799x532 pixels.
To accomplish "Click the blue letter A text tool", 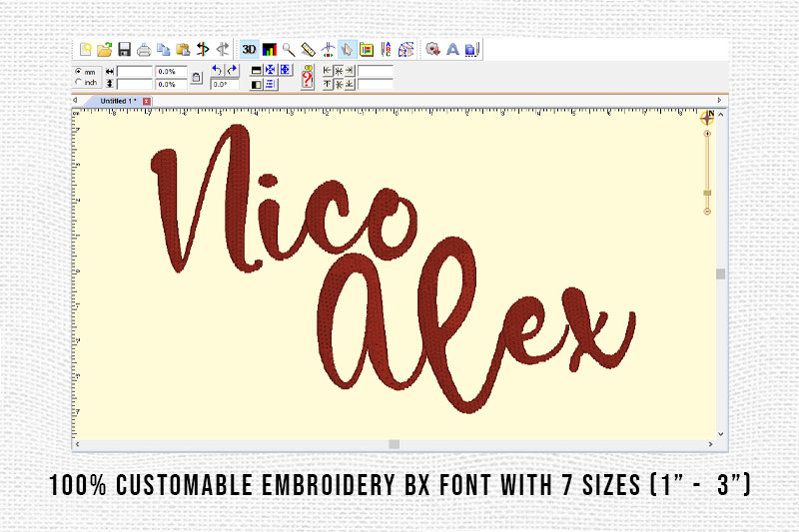I will click(452, 49).
